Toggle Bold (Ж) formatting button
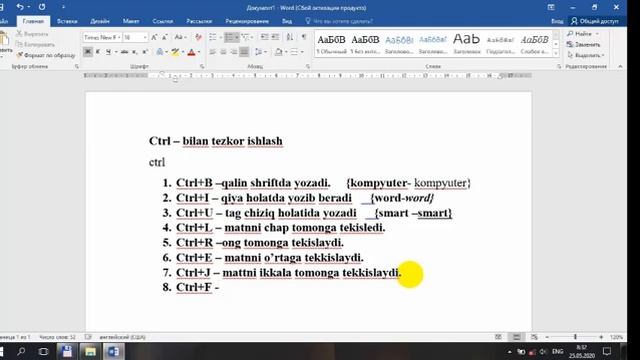Screen dimensions: 640x360 click(88, 52)
